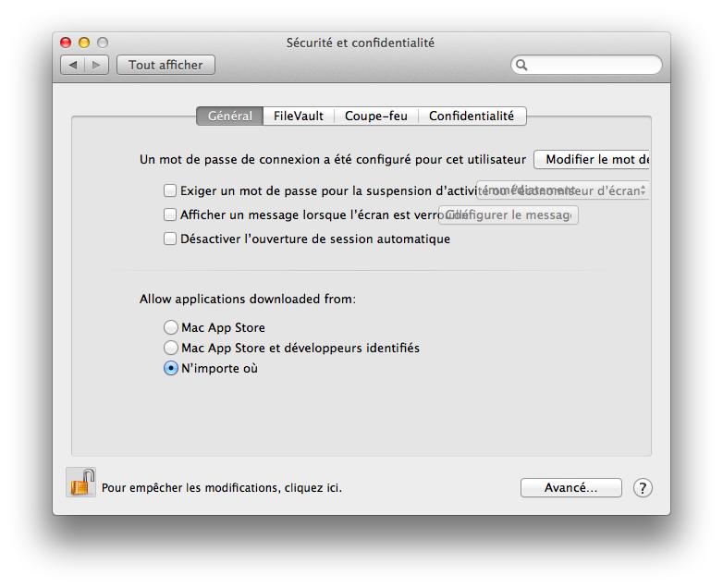This screenshot has height=588, width=723.
Task: Click the "Tout afficher" button
Action: (165, 65)
